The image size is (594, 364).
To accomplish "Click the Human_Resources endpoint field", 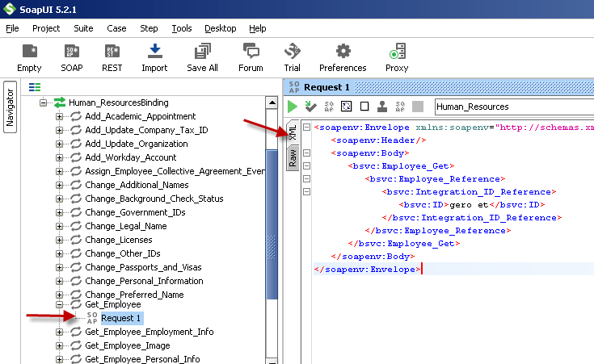I will coord(515,107).
